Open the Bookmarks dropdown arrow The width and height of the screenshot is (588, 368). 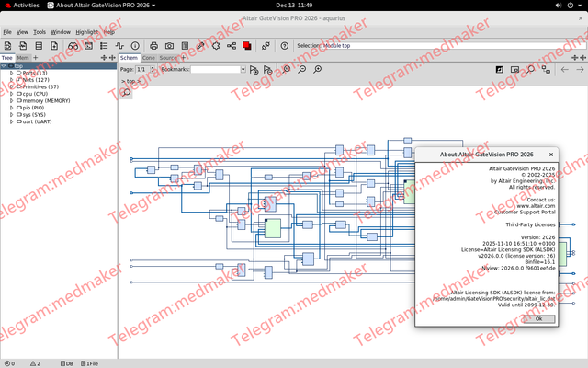243,70
